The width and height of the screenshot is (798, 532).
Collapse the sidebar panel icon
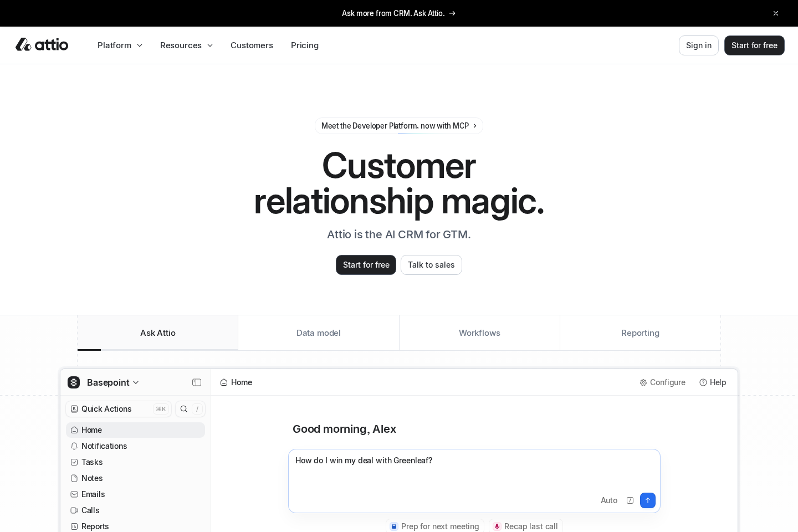coord(197,382)
